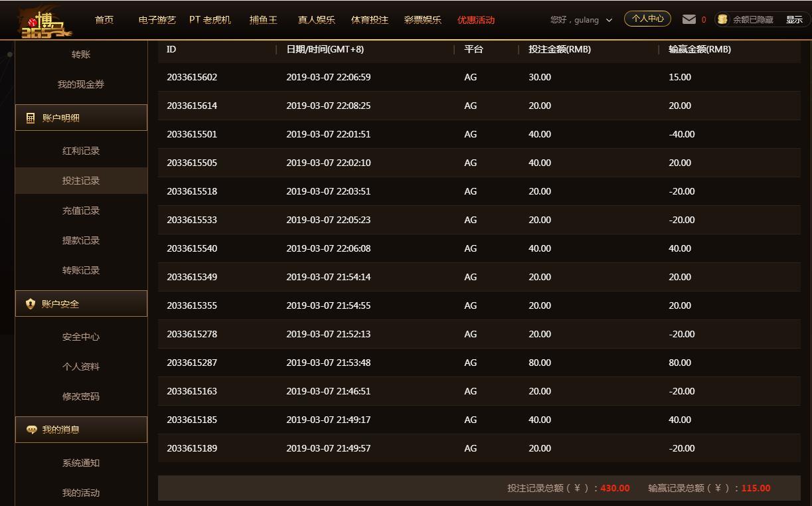Select bet ID 2033615518
812x506 pixels.
coord(192,191)
